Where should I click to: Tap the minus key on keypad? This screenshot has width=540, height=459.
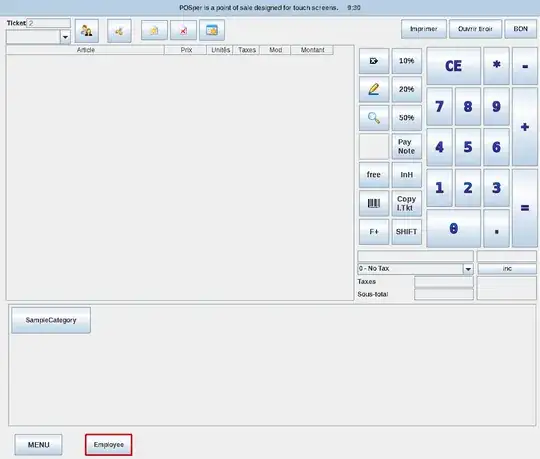click(525, 66)
